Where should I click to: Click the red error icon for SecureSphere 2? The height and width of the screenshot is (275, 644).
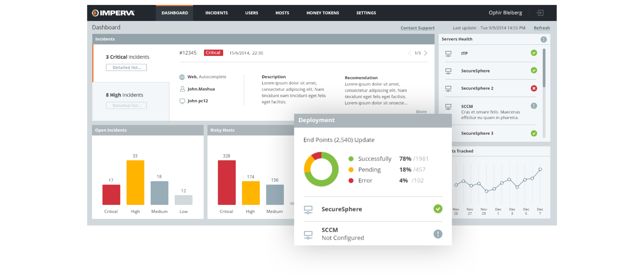(533, 88)
